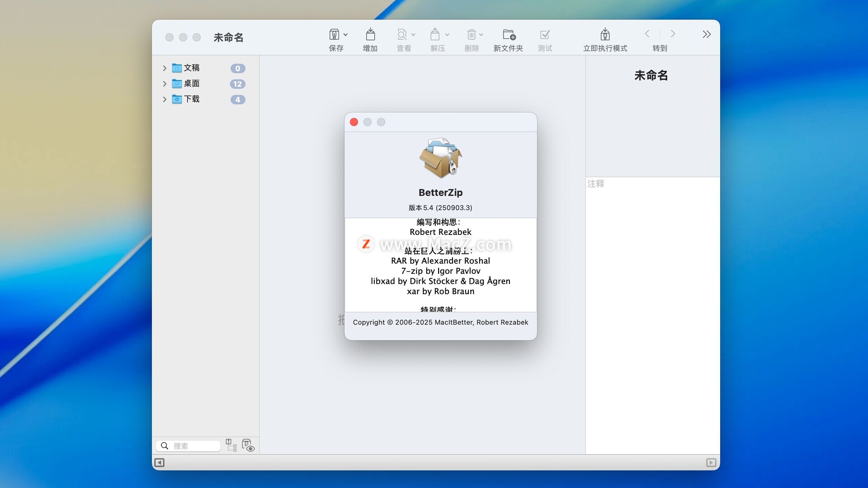The image size is (868, 488).
Task: Open the 删除 dropdown arrow
Action: tap(481, 35)
